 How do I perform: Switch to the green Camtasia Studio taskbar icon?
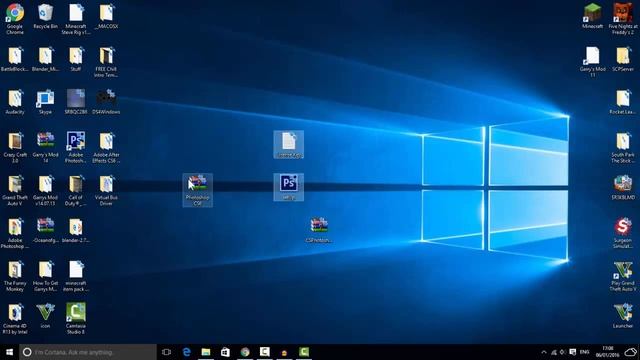coord(304,352)
